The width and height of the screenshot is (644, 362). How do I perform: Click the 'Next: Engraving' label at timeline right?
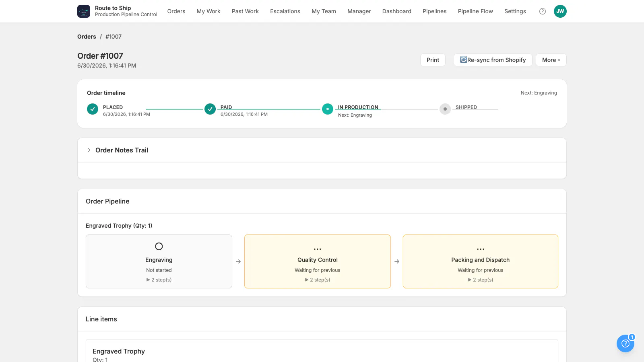(x=539, y=93)
